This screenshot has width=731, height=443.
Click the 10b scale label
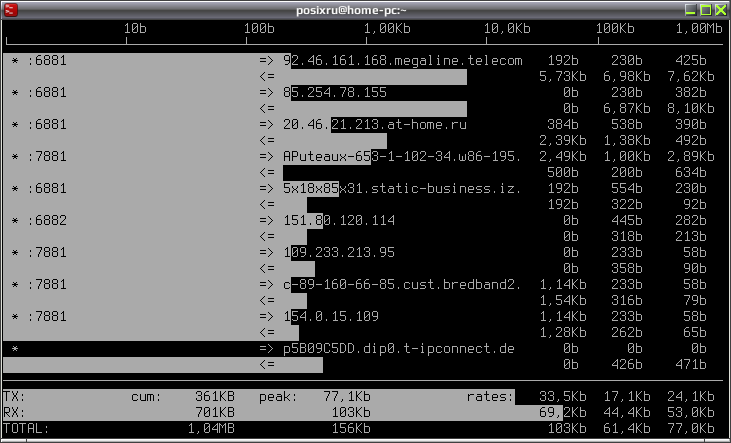point(135,28)
